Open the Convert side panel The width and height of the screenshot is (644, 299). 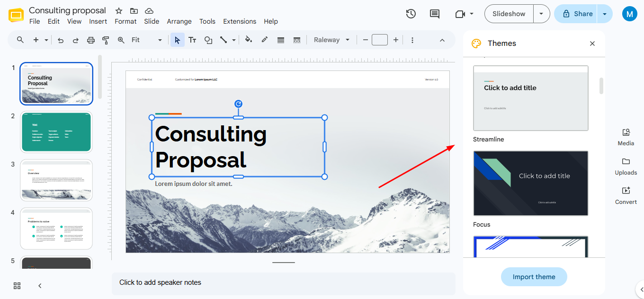(626, 196)
